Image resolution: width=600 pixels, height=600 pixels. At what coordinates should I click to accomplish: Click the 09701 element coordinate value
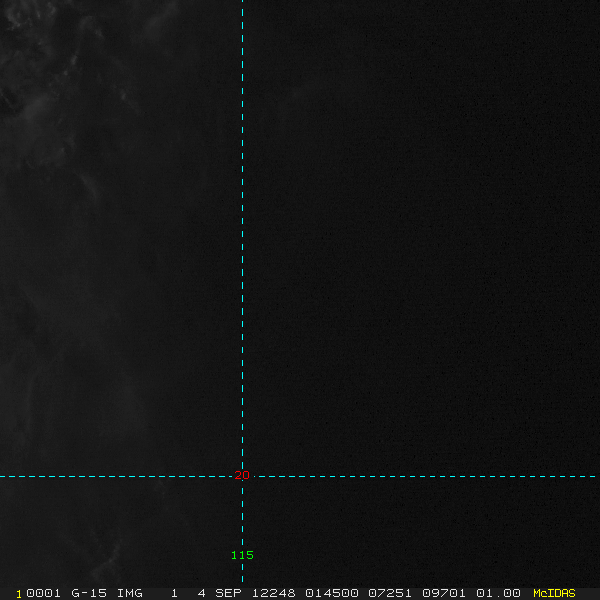point(444,593)
